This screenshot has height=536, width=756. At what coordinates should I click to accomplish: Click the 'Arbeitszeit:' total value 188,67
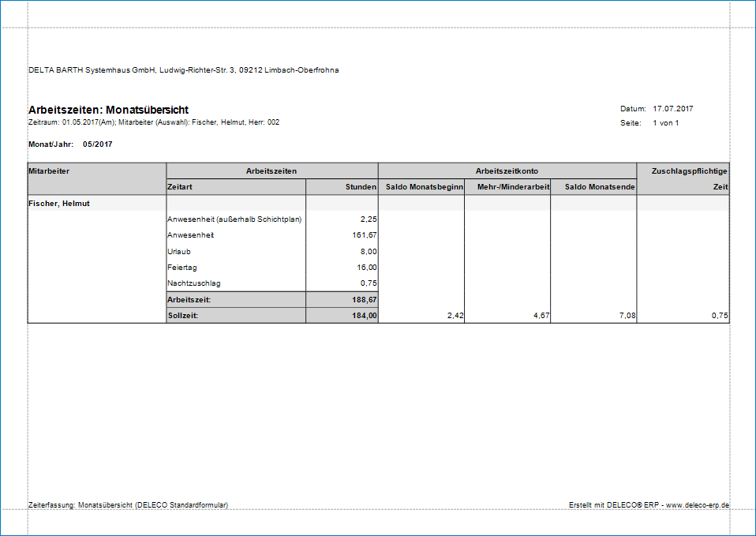pos(364,300)
